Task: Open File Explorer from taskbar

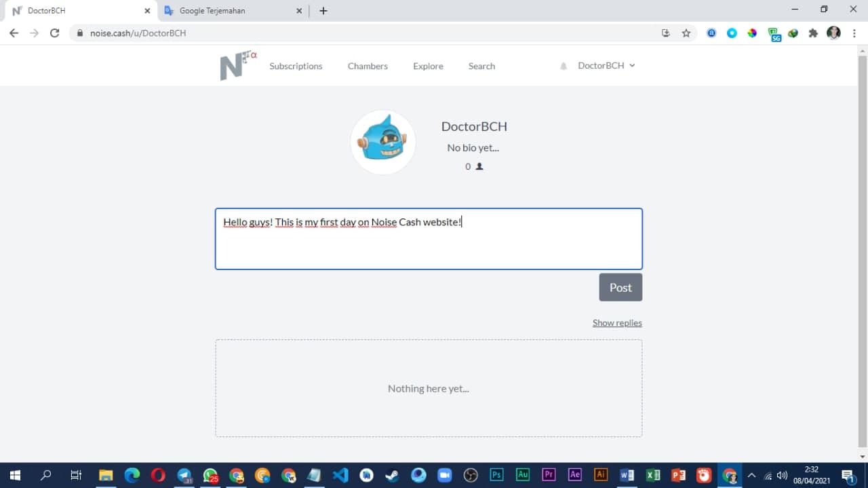Action: click(106, 475)
